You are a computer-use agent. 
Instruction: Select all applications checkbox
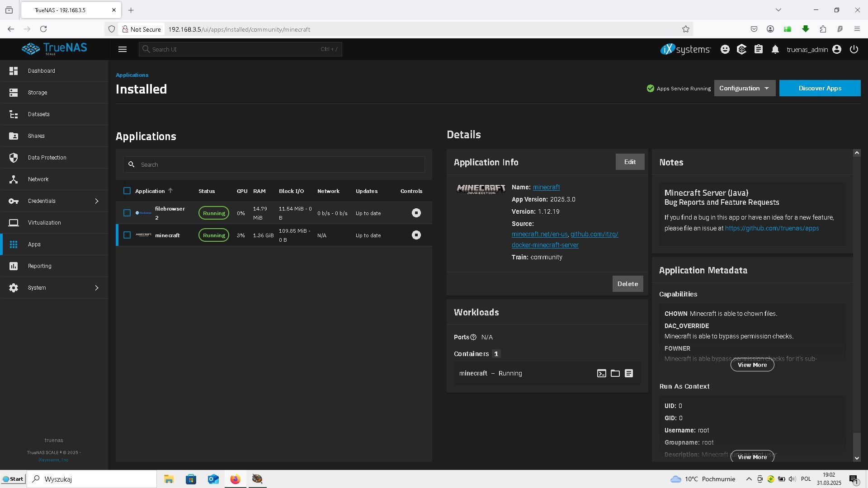tap(127, 191)
